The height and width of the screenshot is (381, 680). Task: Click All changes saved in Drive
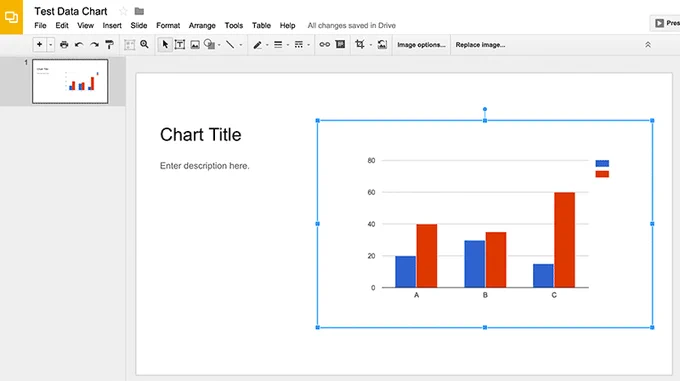click(x=352, y=26)
